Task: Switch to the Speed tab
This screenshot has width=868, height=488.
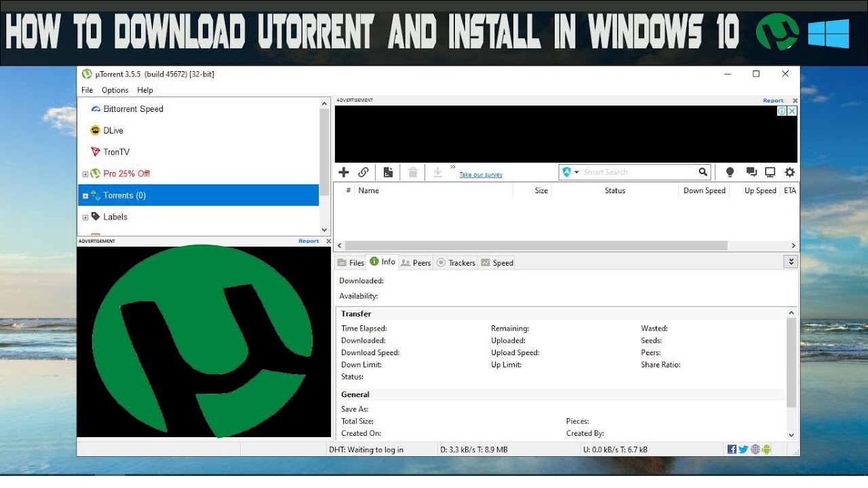Action: point(497,262)
